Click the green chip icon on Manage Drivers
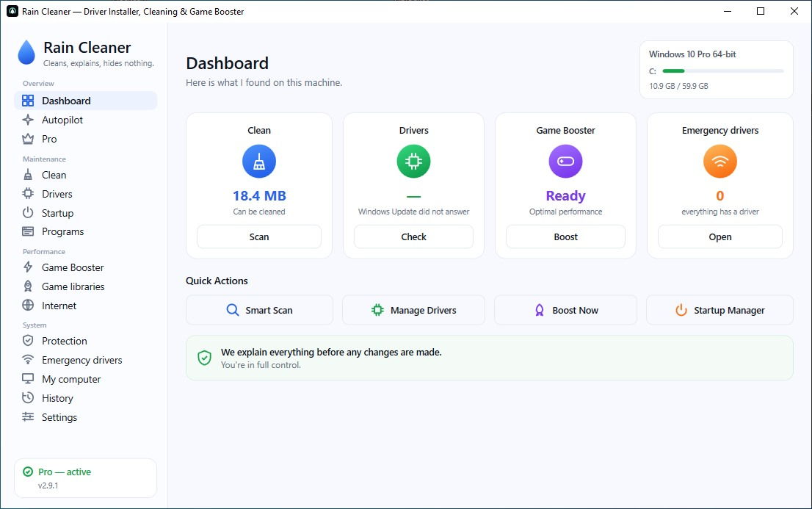Viewport: 812px width, 509px height. 377,310
